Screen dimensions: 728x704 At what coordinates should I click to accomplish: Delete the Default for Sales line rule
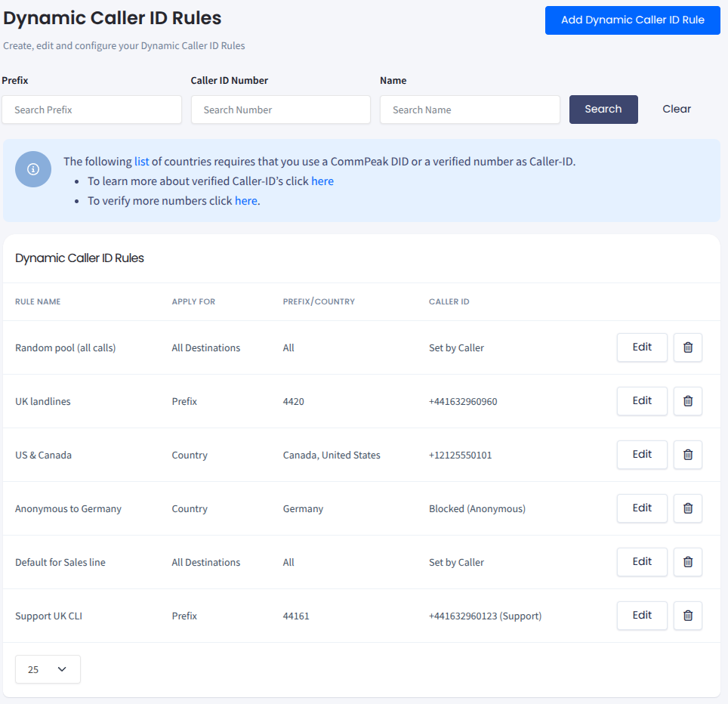click(688, 562)
